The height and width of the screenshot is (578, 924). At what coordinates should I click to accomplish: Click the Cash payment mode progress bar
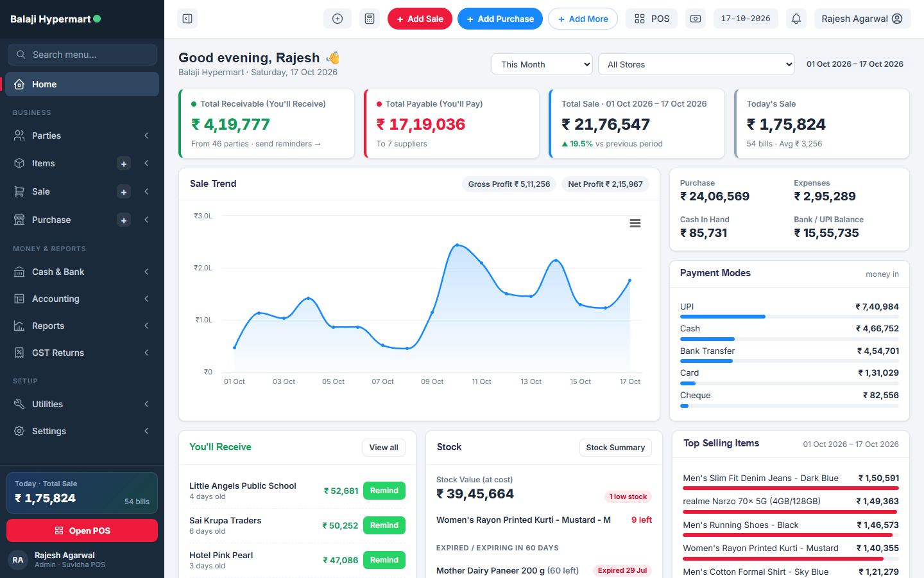point(789,339)
